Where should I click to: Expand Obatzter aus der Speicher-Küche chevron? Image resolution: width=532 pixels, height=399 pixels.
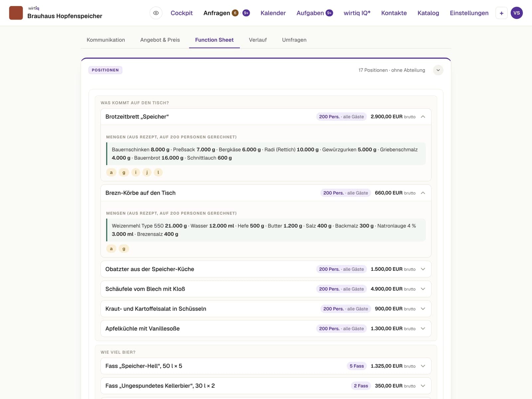423,269
